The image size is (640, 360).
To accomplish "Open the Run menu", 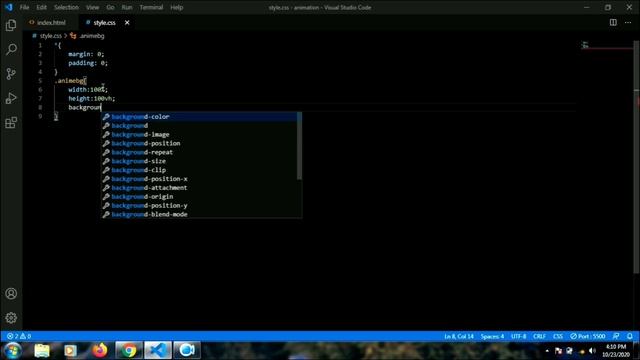I will tap(127, 7).
